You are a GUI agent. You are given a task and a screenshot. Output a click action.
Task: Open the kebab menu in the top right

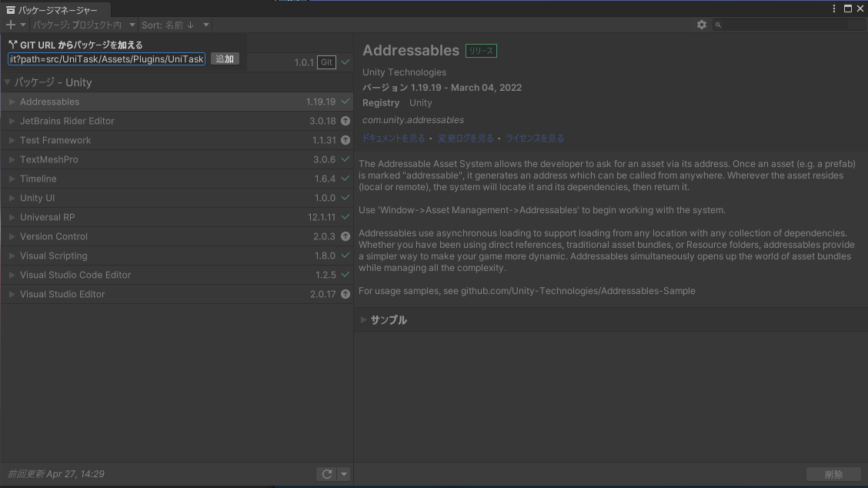(x=834, y=8)
